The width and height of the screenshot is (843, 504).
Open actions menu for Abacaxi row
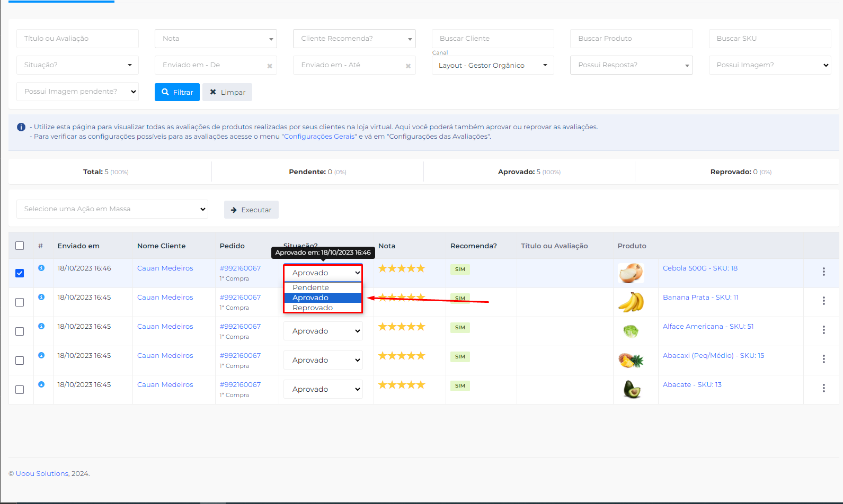tap(823, 359)
